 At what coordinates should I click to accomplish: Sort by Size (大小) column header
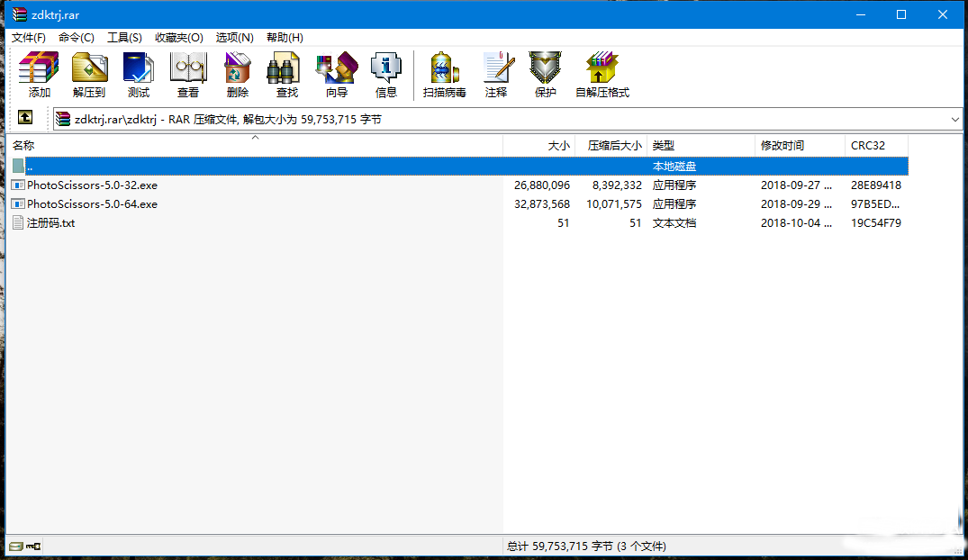tap(539, 145)
